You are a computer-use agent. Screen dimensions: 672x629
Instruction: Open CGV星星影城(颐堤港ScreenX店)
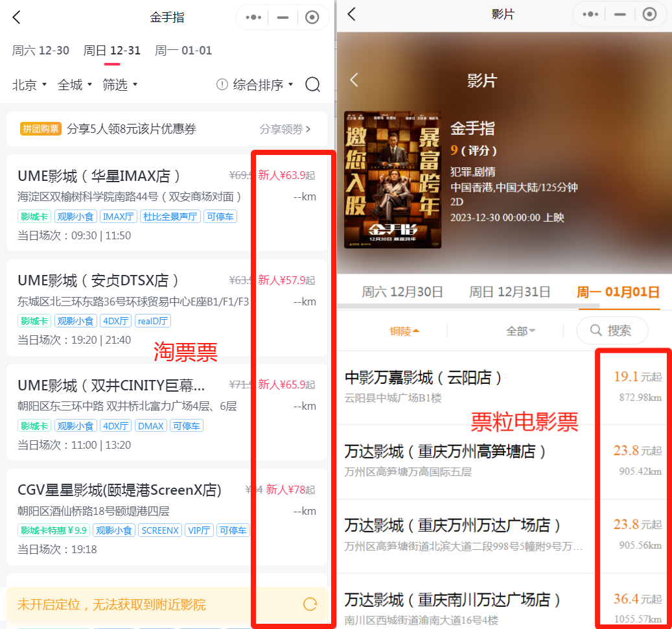167,517
